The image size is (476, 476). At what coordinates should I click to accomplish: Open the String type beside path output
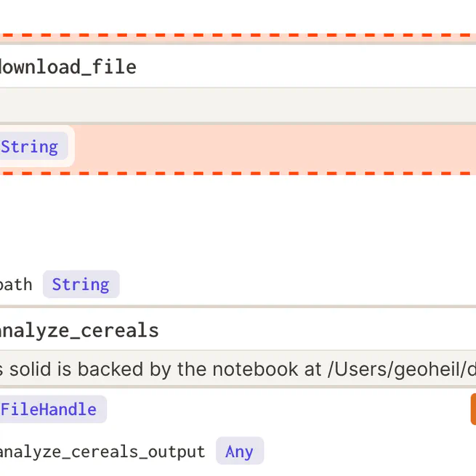81,284
